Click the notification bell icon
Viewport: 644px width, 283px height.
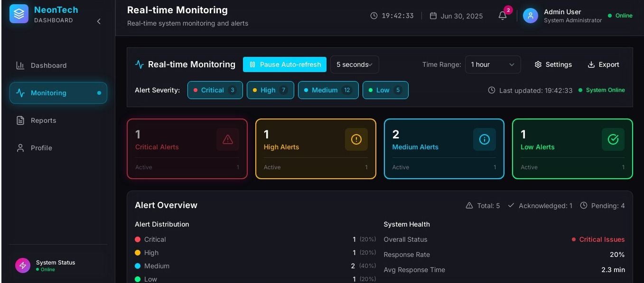tap(502, 16)
